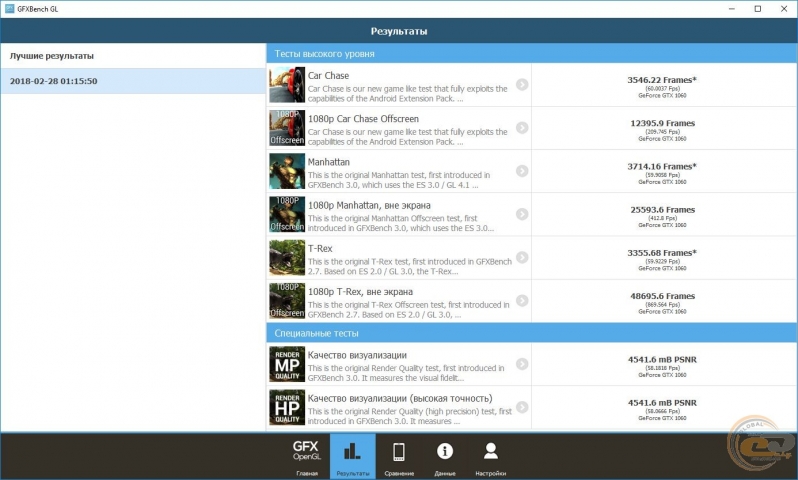Viewport: 798px width, 480px height.
Task: Click the T-Rex test thumbnail
Action: [287, 258]
